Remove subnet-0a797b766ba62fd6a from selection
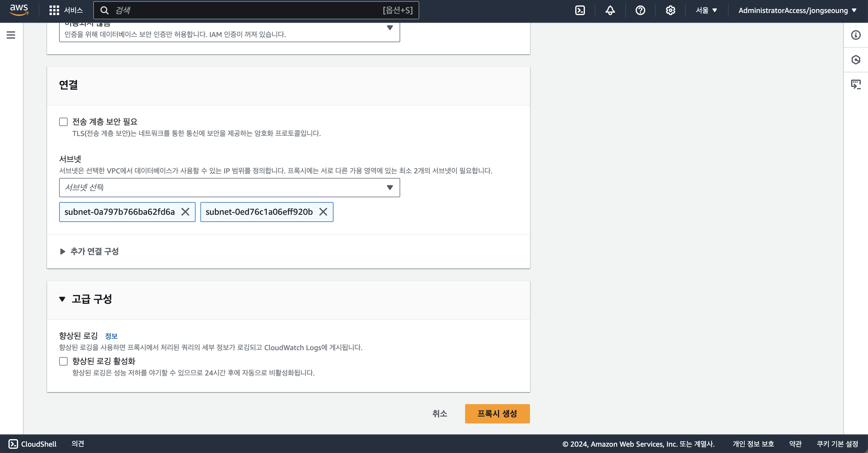Screen dimensions: 868x453 [x=185, y=212]
